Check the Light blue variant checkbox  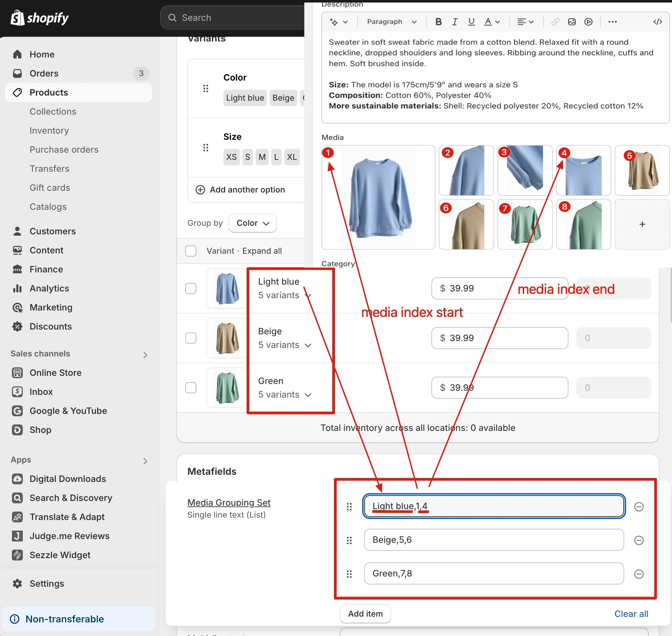click(x=191, y=288)
